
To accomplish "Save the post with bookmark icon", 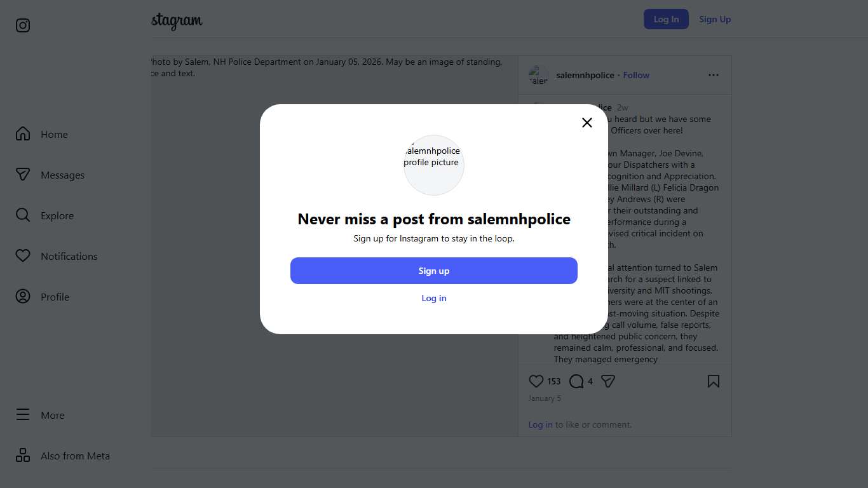I will tap(714, 381).
